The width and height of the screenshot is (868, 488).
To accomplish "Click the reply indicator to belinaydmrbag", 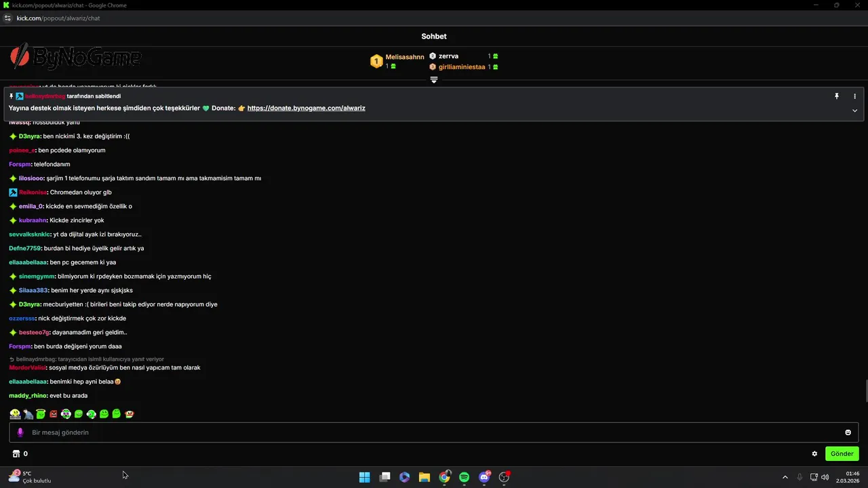I will pos(87,359).
